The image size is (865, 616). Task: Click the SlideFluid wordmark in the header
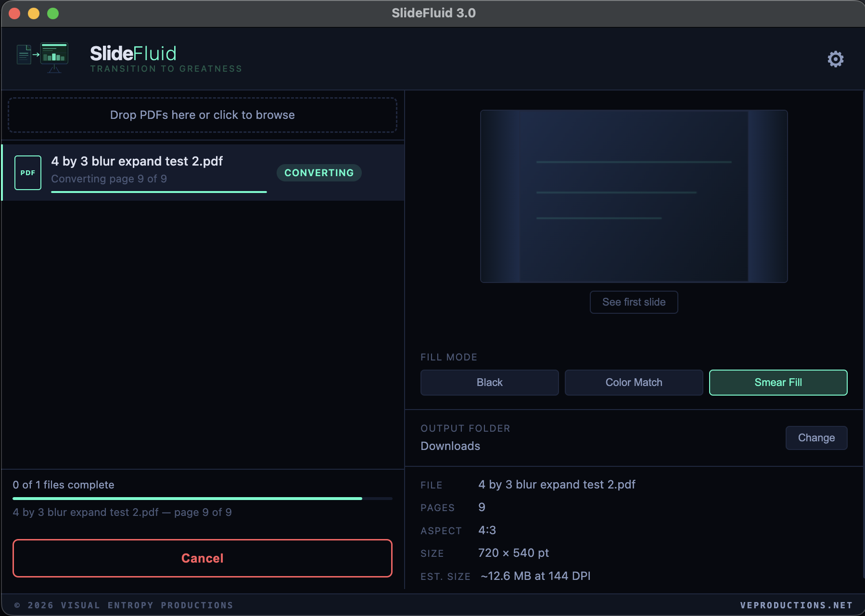tap(133, 53)
